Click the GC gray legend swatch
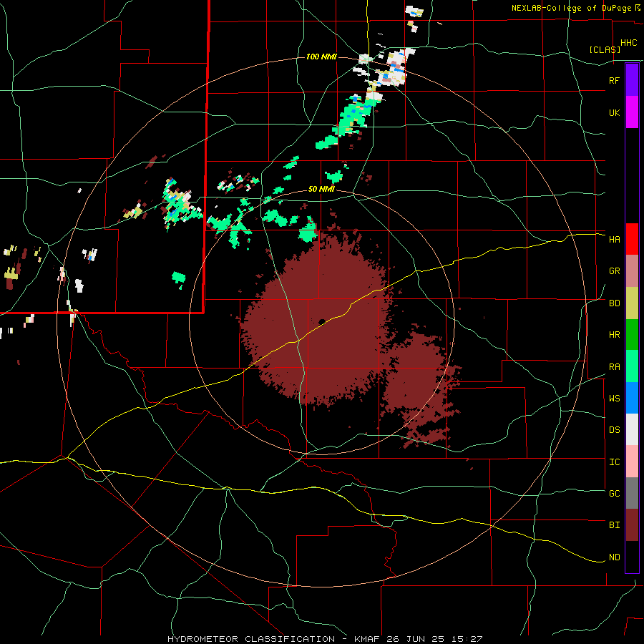This screenshot has height=644, width=644. click(632, 493)
